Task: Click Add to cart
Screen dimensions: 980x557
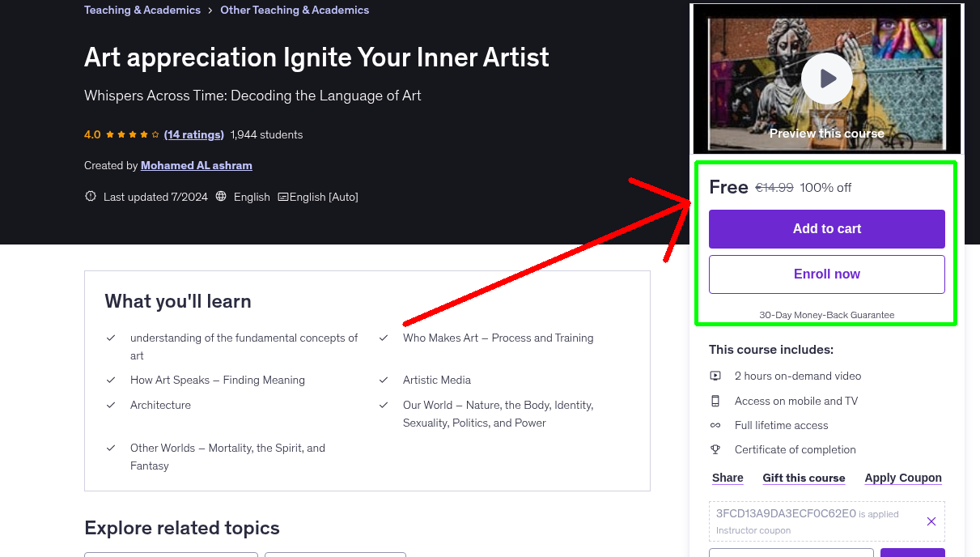Action: click(826, 229)
